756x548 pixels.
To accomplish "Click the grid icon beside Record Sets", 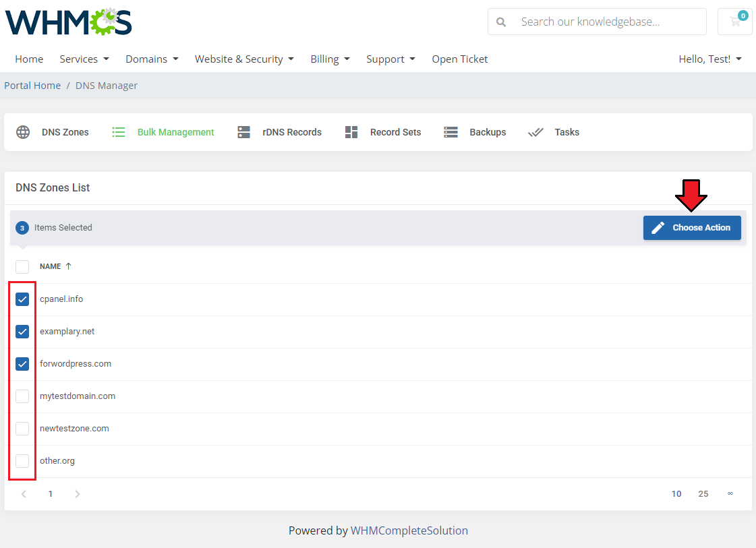I will pos(351,132).
